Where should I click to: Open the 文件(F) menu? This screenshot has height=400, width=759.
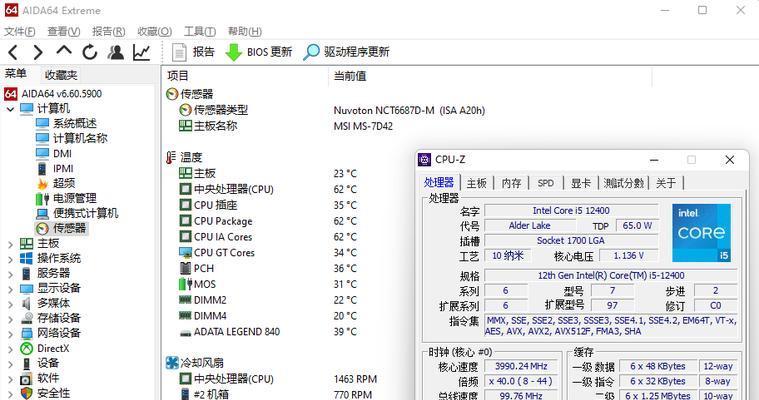19,31
